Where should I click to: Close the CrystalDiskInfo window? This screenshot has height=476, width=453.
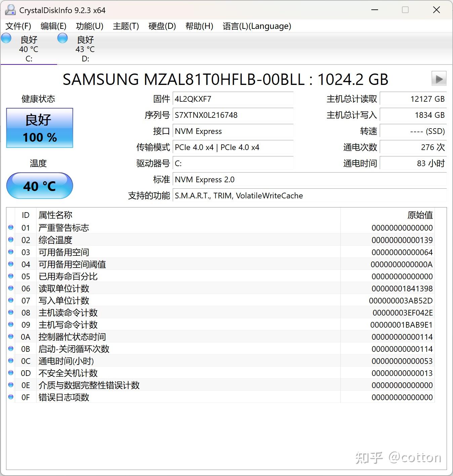[436, 10]
